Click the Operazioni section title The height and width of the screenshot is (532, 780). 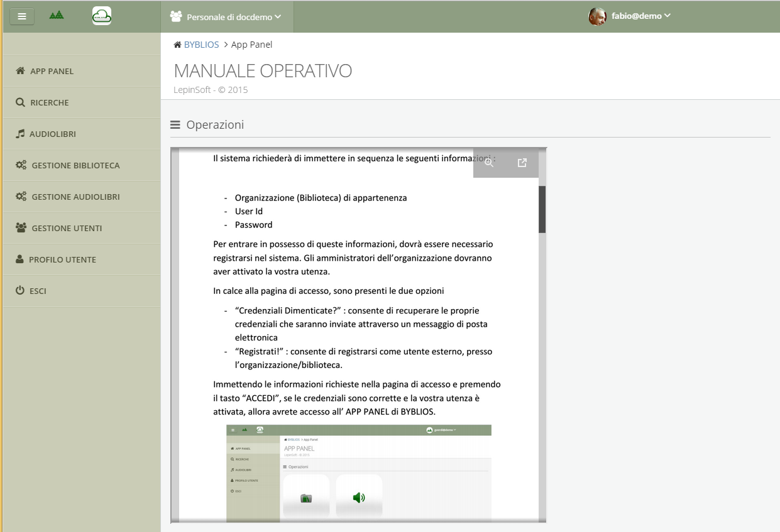(215, 125)
